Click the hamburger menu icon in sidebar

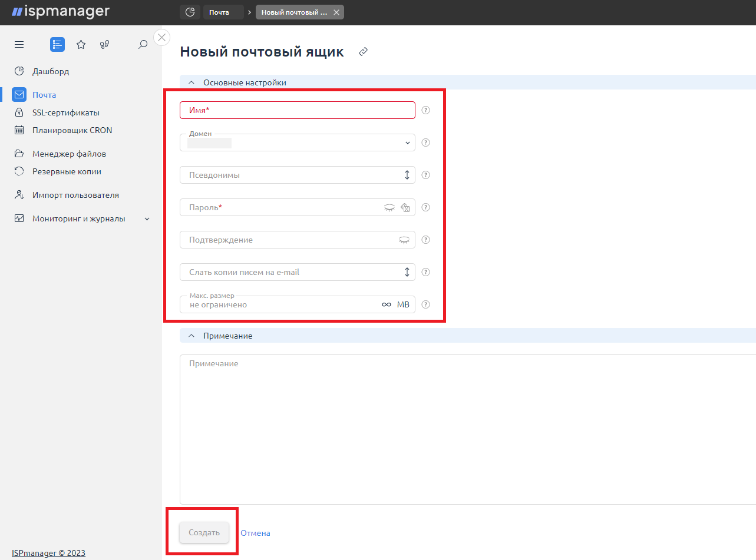pyautogui.click(x=19, y=45)
